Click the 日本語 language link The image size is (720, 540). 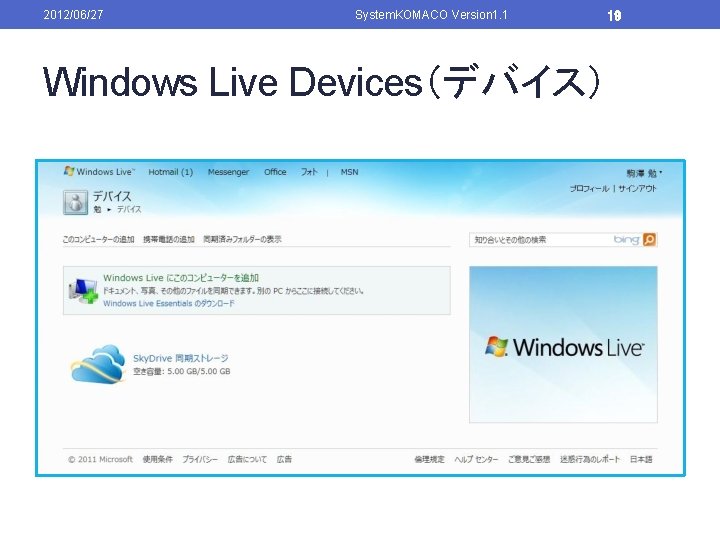(x=641, y=459)
